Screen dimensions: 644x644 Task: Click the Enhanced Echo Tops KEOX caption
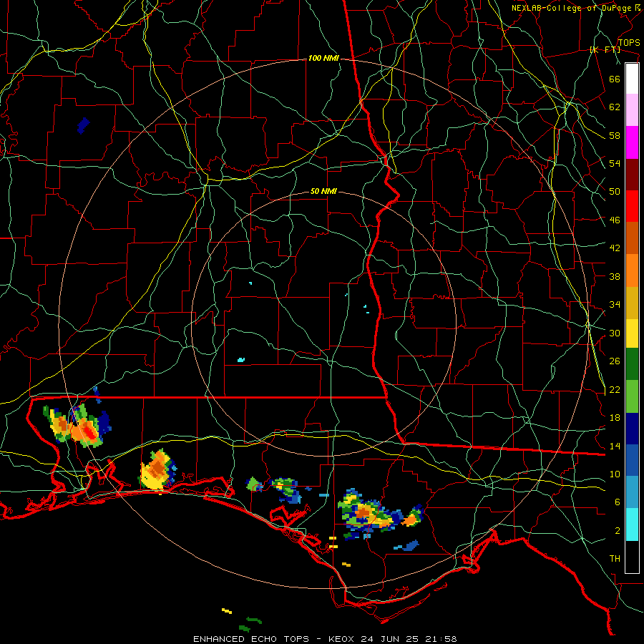(x=325, y=639)
